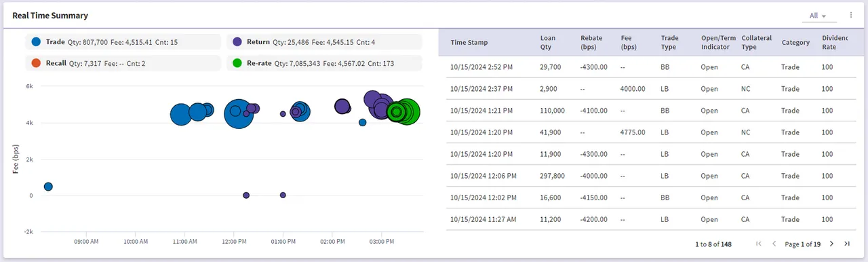Toggle Return series in legend
Image resolution: width=868 pixels, height=262 pixels.
[x=324, y=42]
